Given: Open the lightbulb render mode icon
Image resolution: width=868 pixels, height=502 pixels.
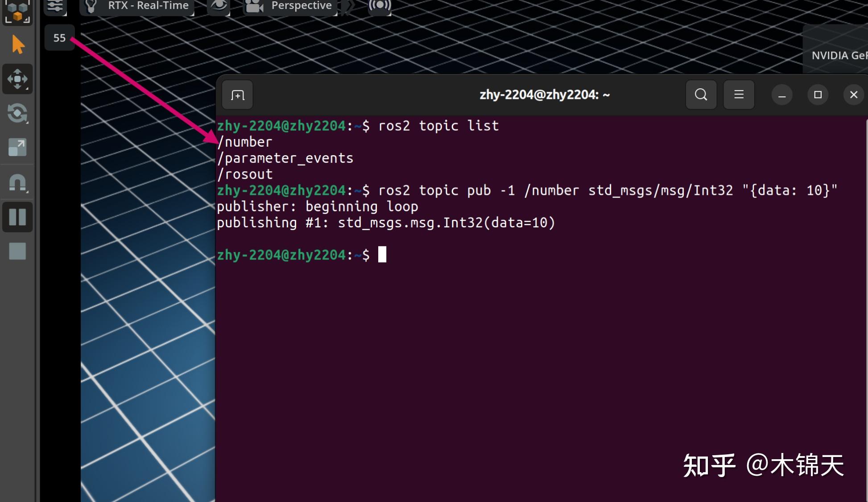Looking at the screenshot, I should (x=91, y=6).
